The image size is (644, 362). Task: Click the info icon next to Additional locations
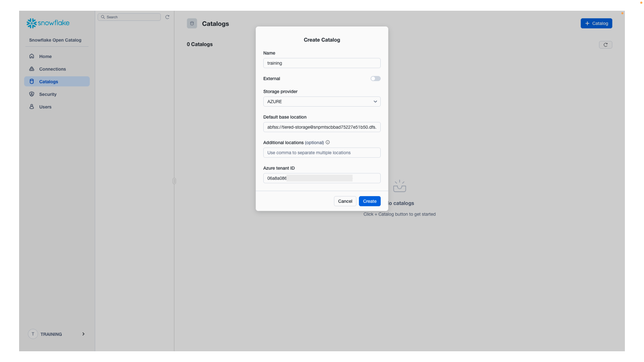tap(327, 142)
